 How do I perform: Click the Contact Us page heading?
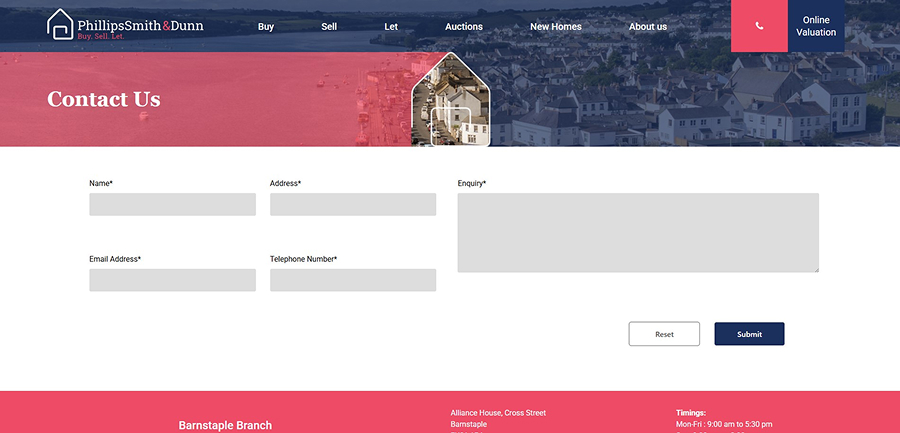[104, 99]
